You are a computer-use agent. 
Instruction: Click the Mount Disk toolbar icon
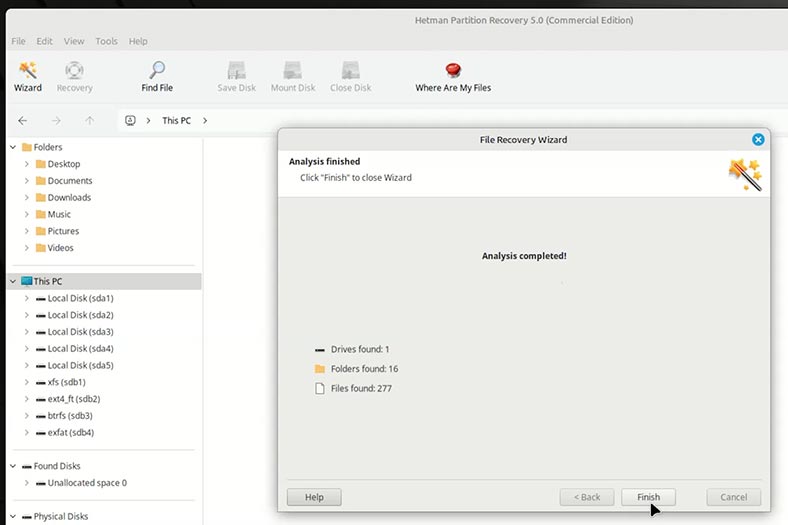(x=292, y=70)
